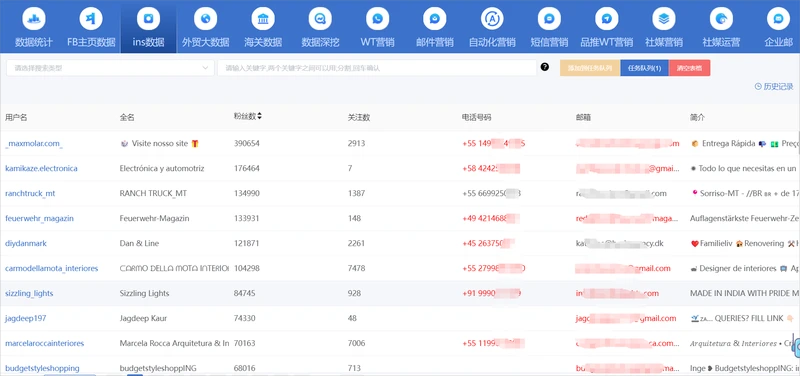The width and height of the screenshot is (800, 376).
Task: Open the 海关数据 customs building icon
Action: click(263, 19)
